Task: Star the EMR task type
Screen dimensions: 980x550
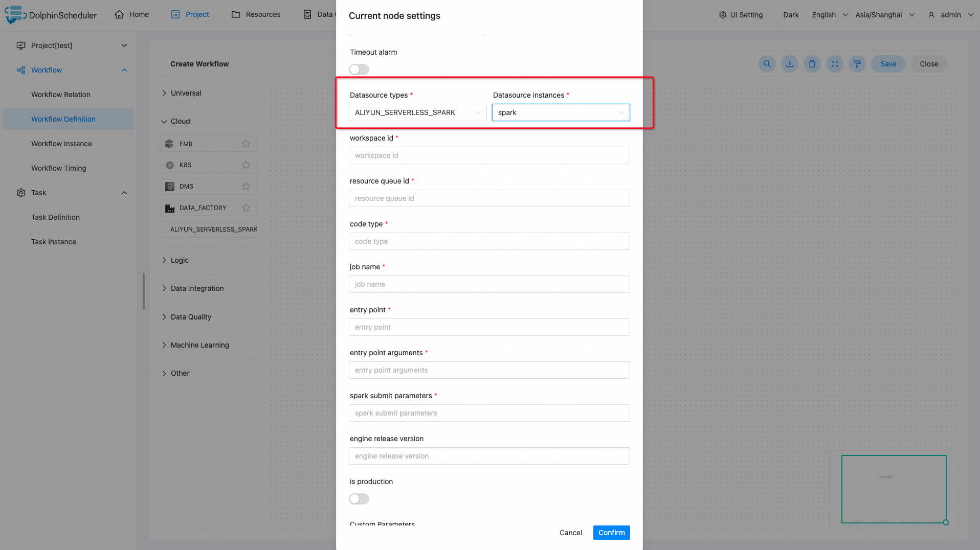Action: tap(246, 144)
